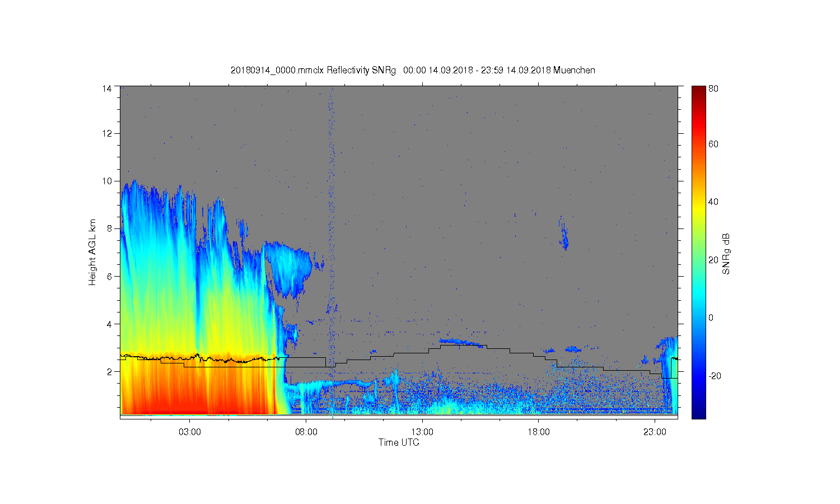Screen dimensions: 840x504
Task: Click the 03:00 time tick label
Action: 189,432
